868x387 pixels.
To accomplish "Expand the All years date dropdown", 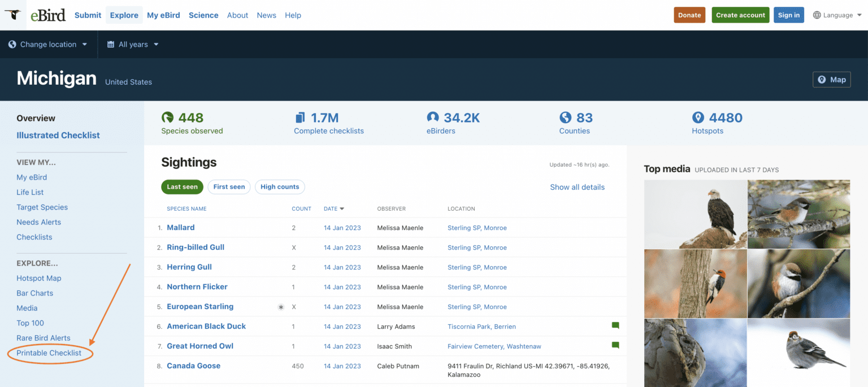I will (x=133, y=45).
